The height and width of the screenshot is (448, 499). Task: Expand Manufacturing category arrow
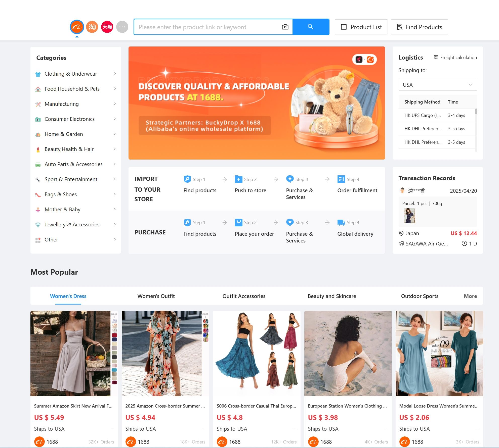(114, 104)
